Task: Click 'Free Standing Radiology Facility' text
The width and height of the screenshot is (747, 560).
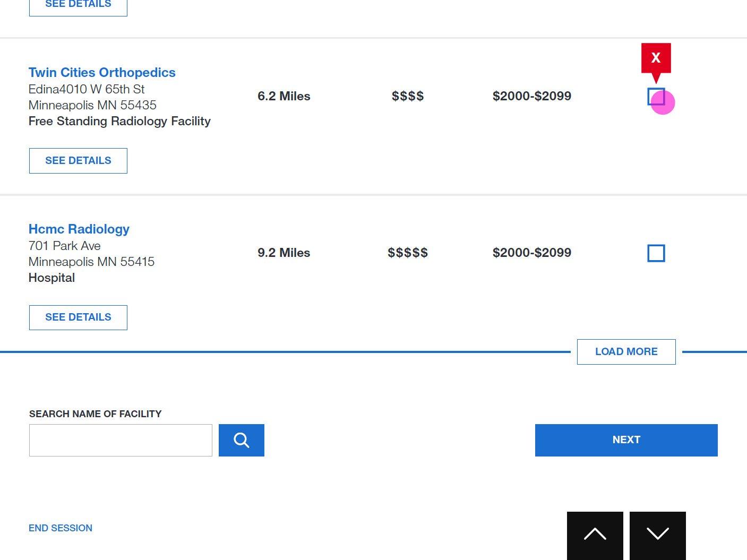Action: click(119, 122)
